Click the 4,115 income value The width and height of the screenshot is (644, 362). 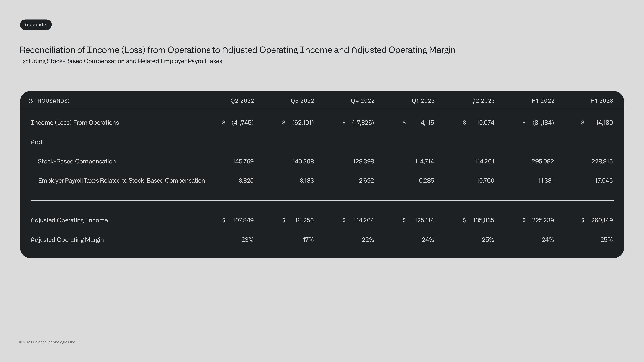pyautogui.click(x=427, y=123)
